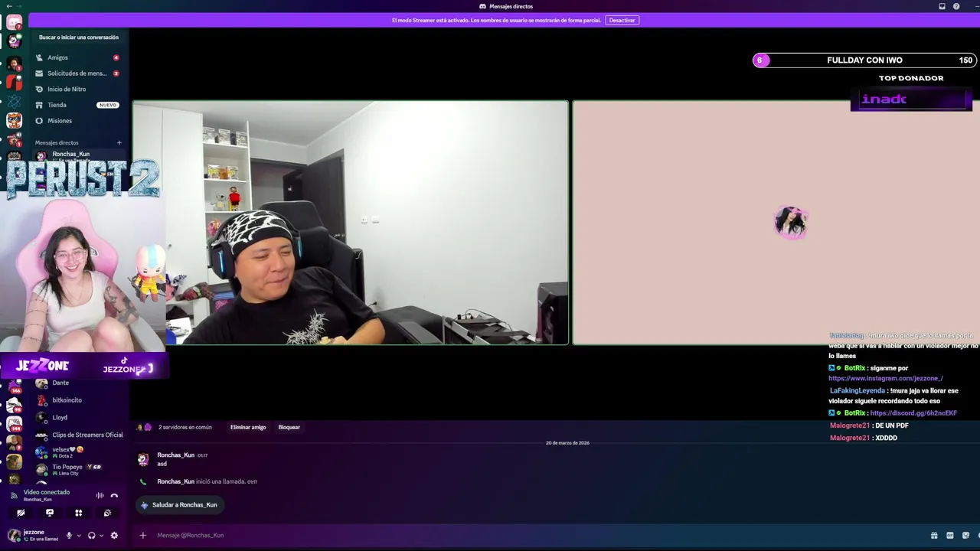
Task: Click FULLDAY CON IWO goal bar
Action: pyautogui.click(x=865, y=60)
